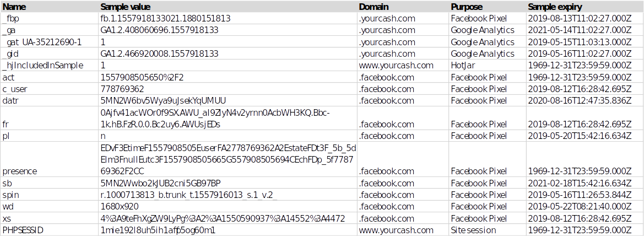Select the spin cookie sample value
The height and width of the screenshot is (236, 644).
pos(187,195)
